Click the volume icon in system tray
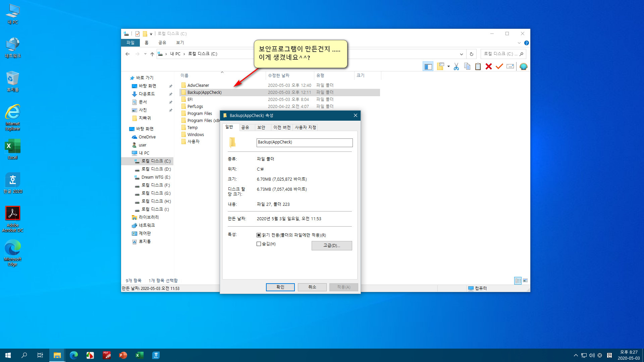The image size is (644, 362). 592,355
